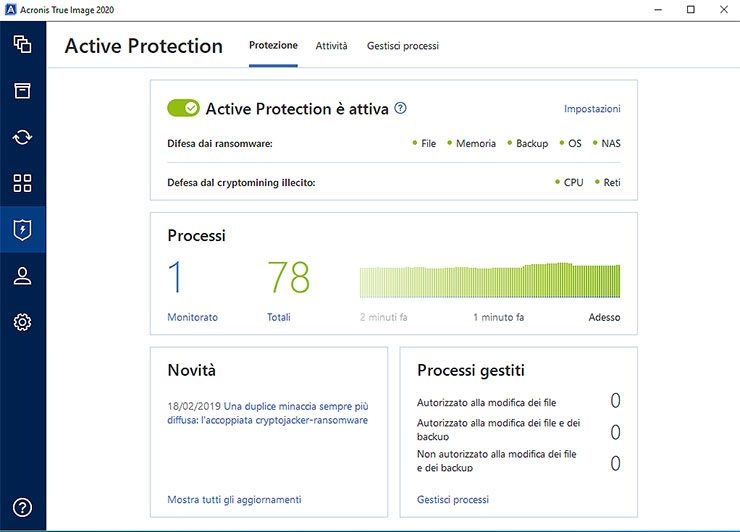
Task: Click the Totali processes link
Action: pos(278,317)
